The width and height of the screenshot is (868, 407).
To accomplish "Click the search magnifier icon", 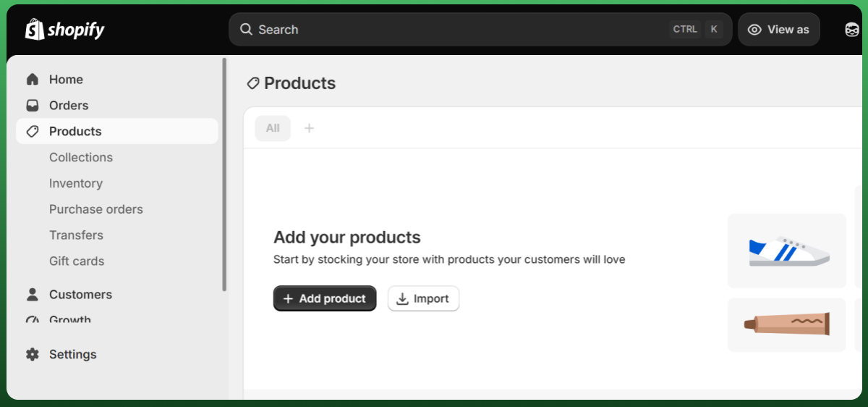I will pos(247,29).
